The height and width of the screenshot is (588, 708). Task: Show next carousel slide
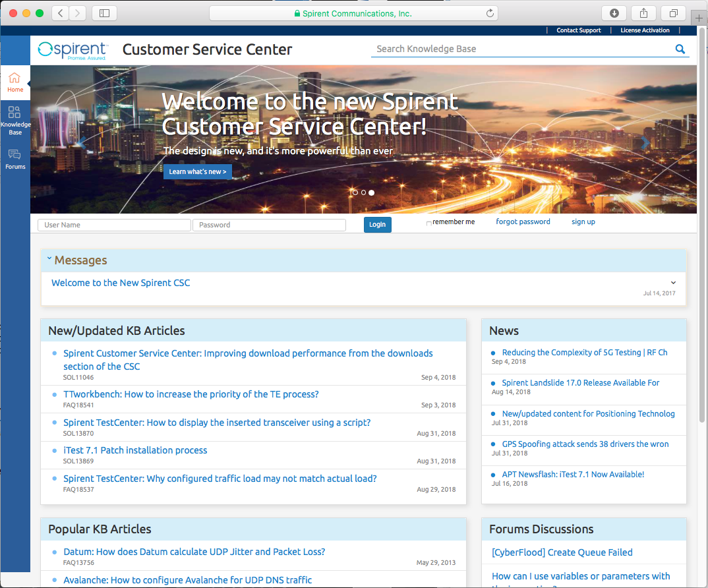[x=645, y=142]
